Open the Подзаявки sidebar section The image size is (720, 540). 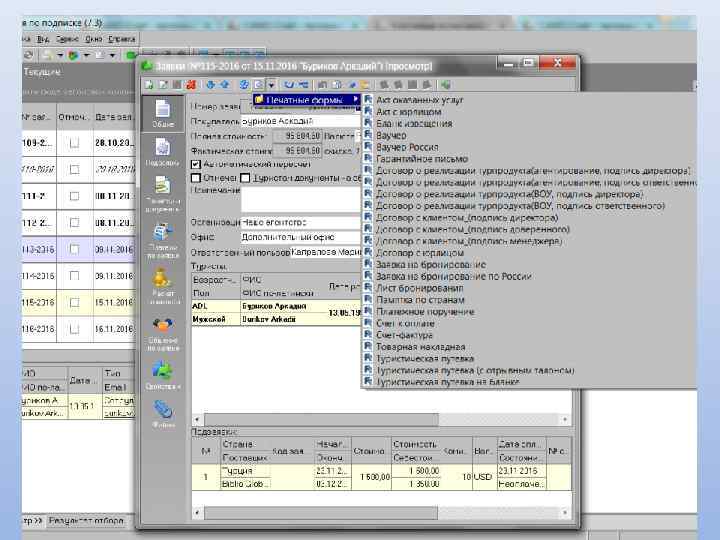pos(163,153)
